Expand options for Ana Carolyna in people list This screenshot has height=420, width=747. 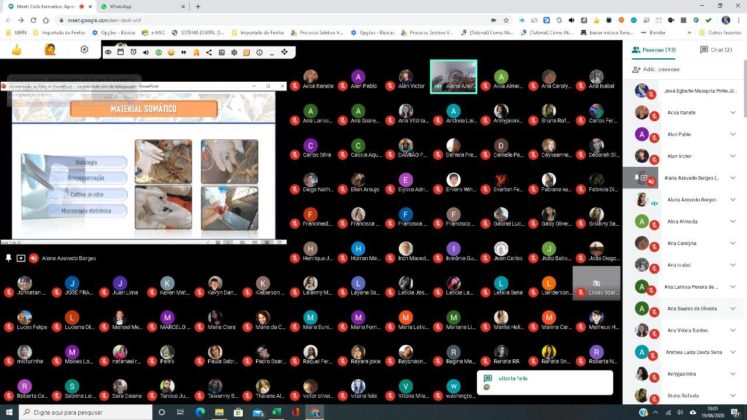click(x=733, y=243)
